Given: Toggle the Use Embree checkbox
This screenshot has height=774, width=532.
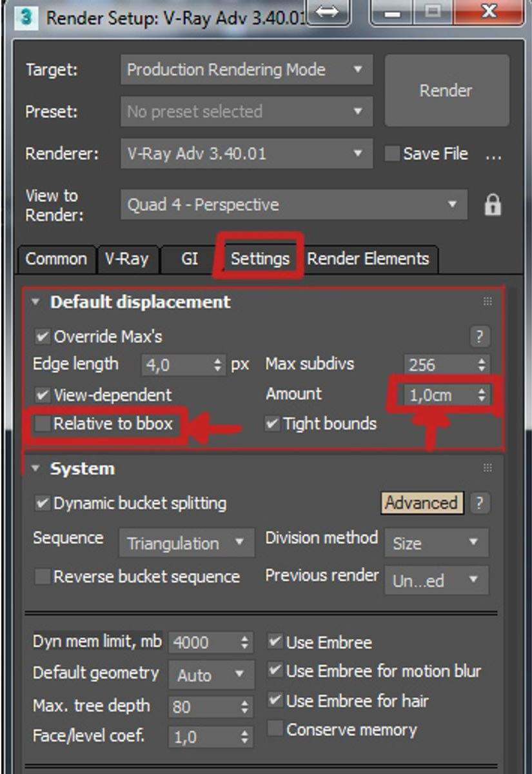Looking at the screenshot, I should (275, 642).
